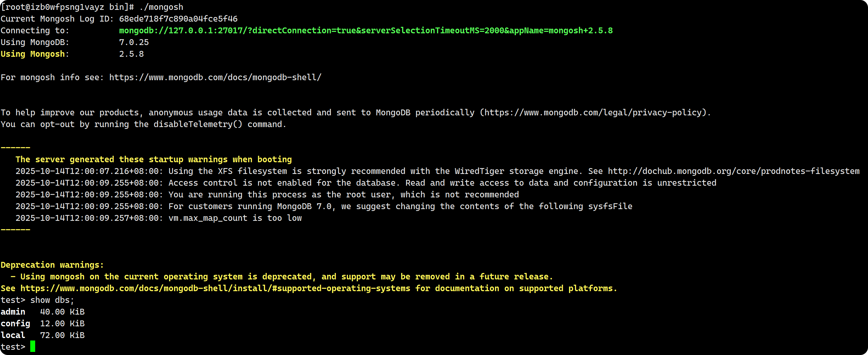
Task: Click the startup warnings heading line
Action: [153, 159]
